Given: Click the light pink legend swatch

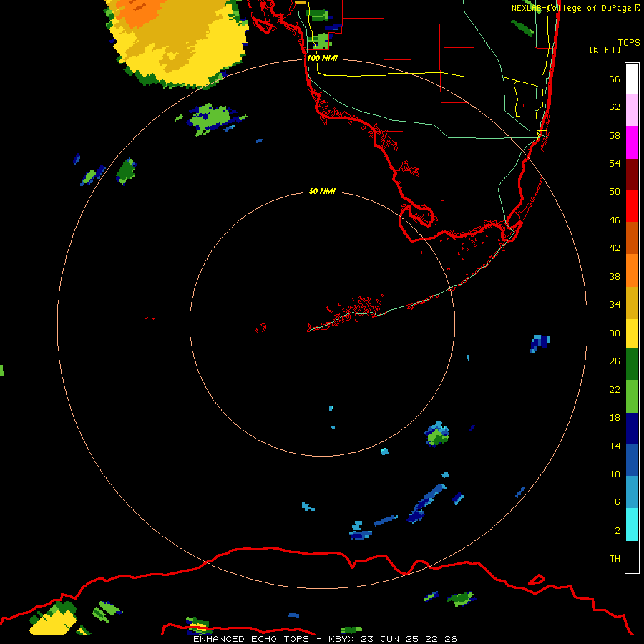Looking at the screenshot, I should click(632, 109).
